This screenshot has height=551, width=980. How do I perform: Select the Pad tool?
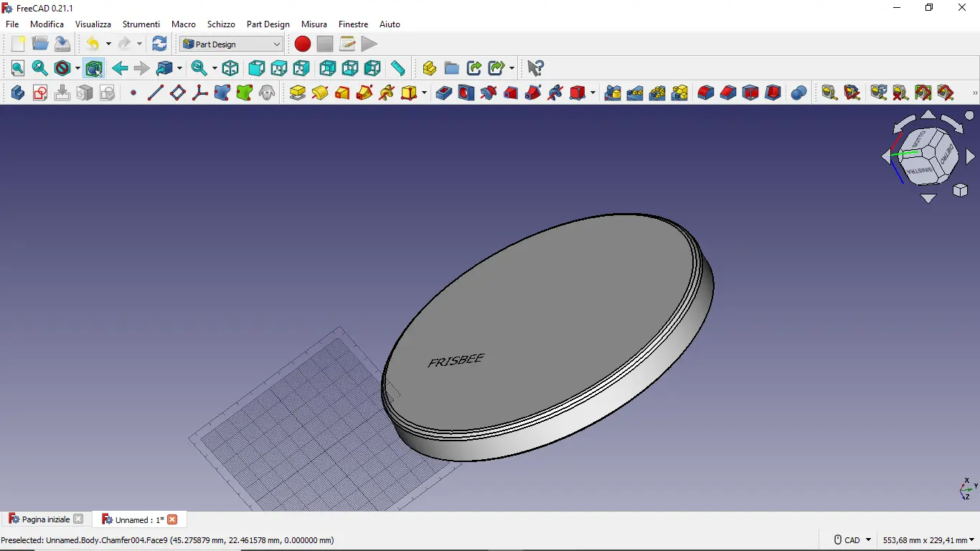pos(298,93)
